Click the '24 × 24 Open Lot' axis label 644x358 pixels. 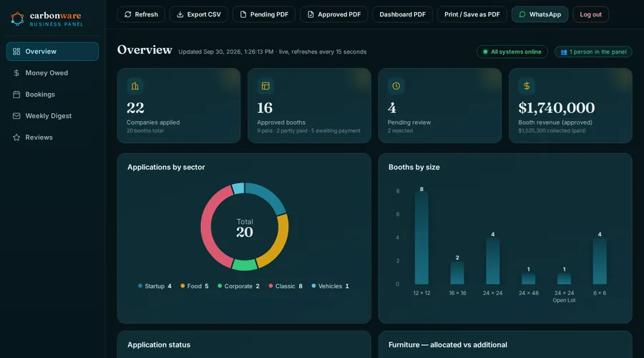[x=564, y=296]
